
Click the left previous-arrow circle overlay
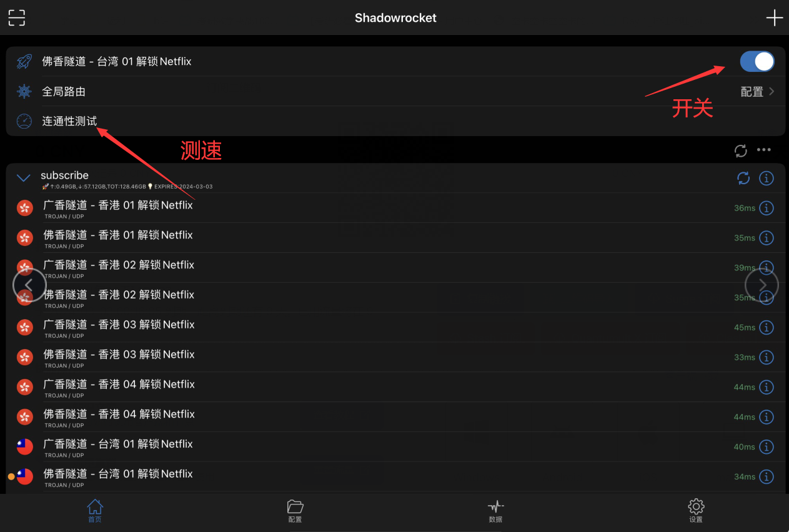coord(29,285)
